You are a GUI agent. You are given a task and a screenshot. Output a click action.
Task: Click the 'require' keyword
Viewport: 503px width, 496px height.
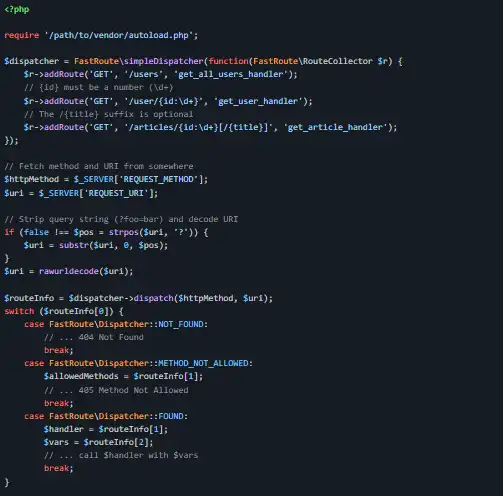coord(22,35)
